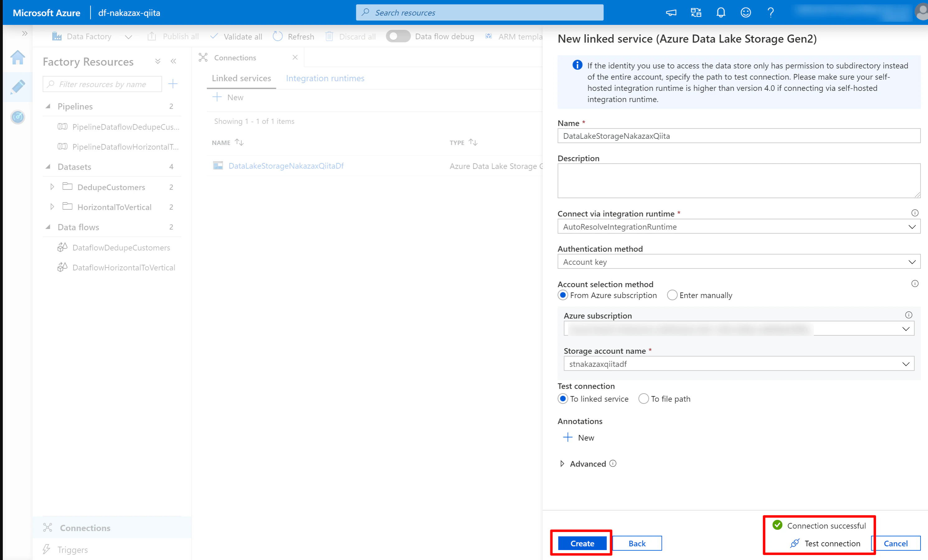Open the feedback smiley icon
The height and width of the screenshot is (560, 928).
pyautogui.click(x=745, y=13)
